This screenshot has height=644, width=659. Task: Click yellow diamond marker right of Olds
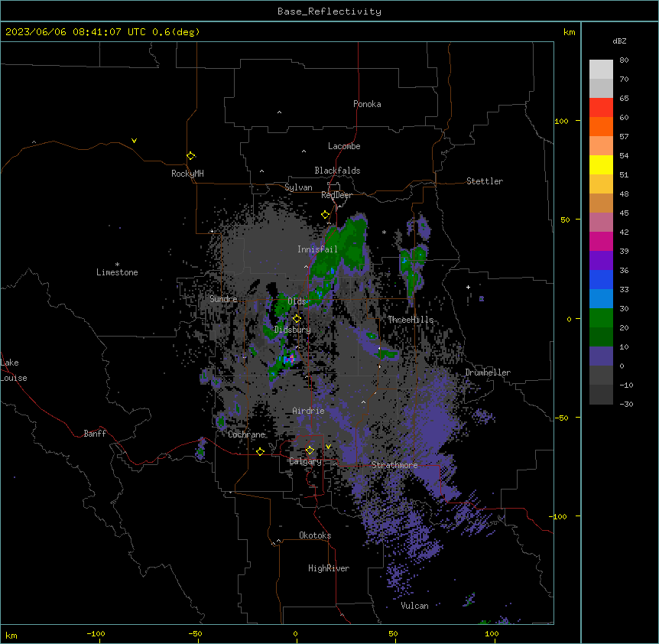297,318
